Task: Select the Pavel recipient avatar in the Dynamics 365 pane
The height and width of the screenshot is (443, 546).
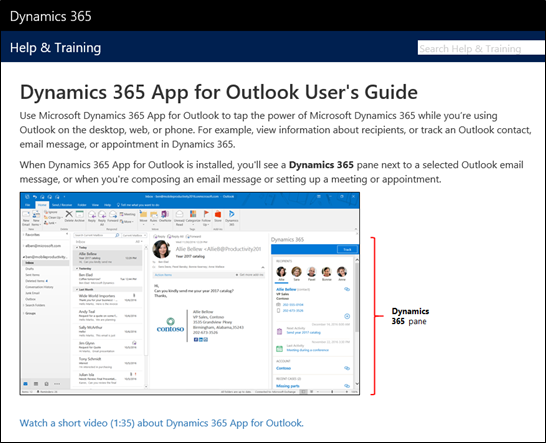Action: pyautogui.click(x=312, y=272)
